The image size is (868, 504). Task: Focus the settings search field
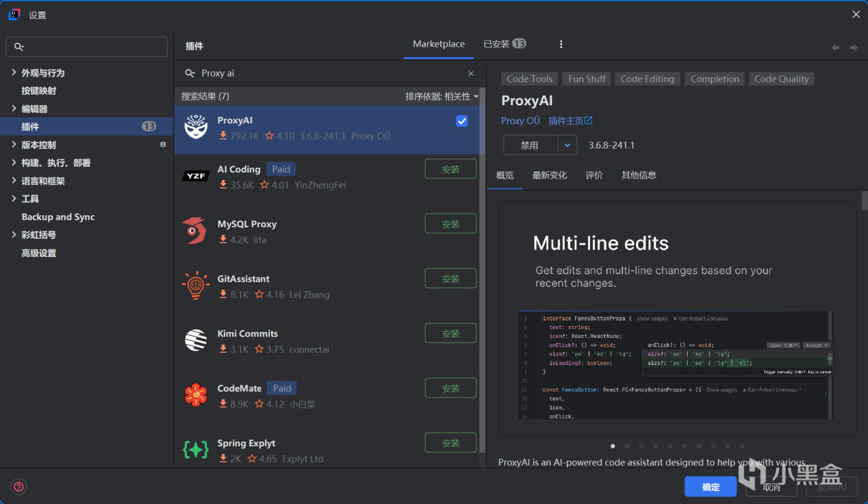pos(87,47)
